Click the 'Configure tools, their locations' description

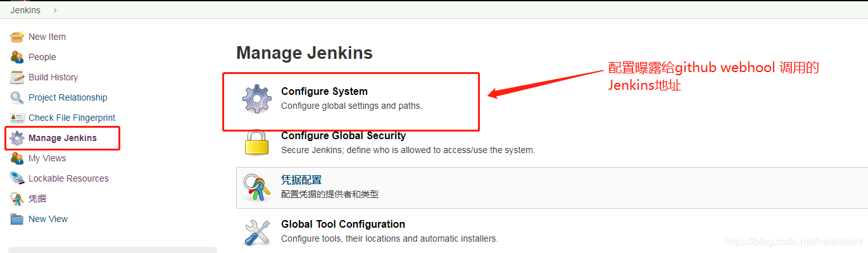pyautogui.click(x=389, y=238)
